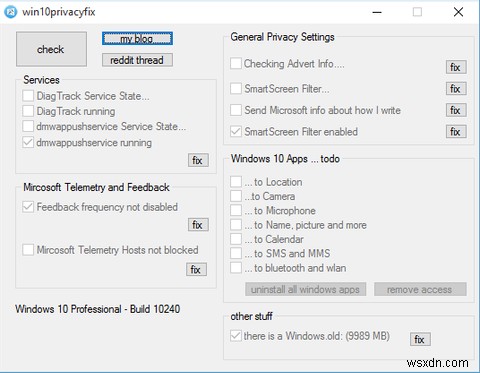
Task: Click the remove access button
Action: tap(420, 289)
